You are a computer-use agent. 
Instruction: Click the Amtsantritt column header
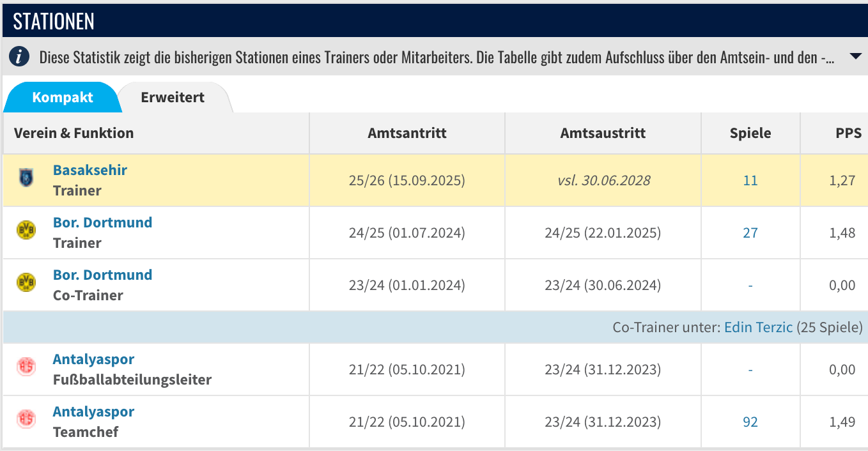(x=407, y=133)
